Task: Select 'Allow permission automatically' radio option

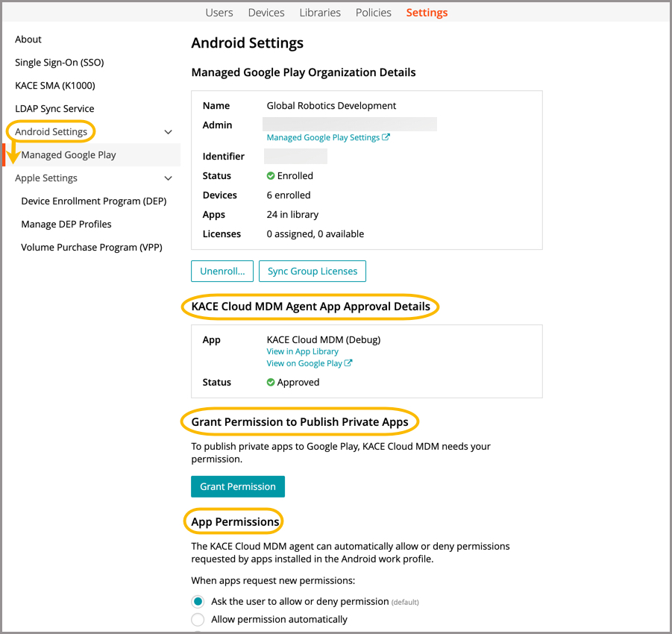Action: click(198, 619)
